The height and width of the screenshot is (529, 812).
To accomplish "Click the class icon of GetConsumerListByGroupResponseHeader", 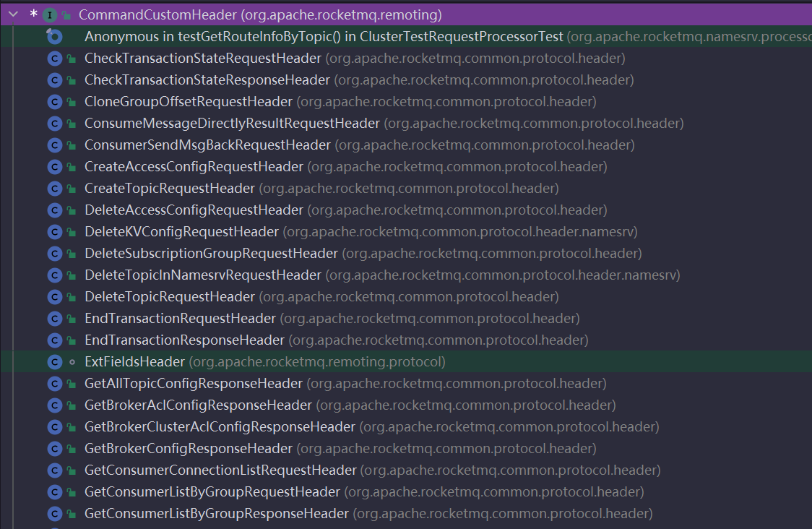I will (54, 514).
